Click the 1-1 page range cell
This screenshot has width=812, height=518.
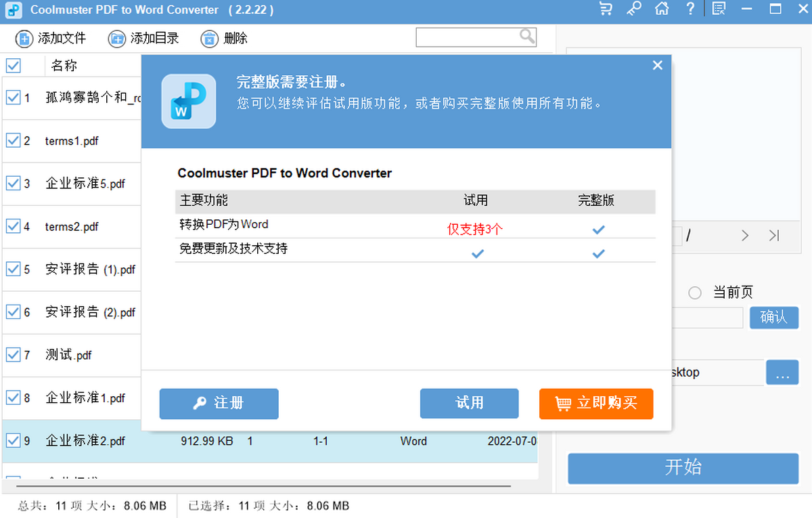(x=321, y=441)
